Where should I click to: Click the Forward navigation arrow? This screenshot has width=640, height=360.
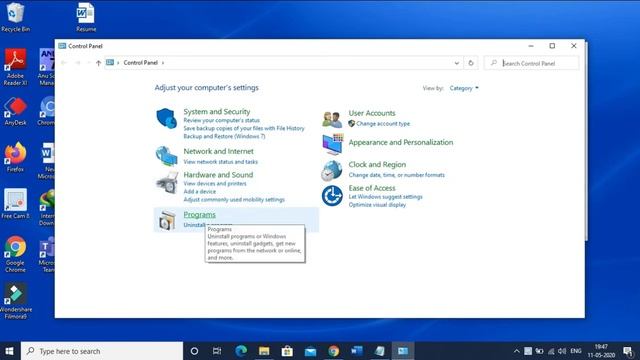pyautogui.click(x=78, y=63)
